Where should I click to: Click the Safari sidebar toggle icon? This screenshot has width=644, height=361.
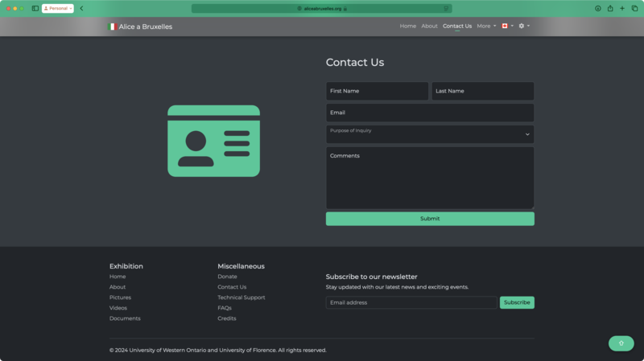[35, 8]
